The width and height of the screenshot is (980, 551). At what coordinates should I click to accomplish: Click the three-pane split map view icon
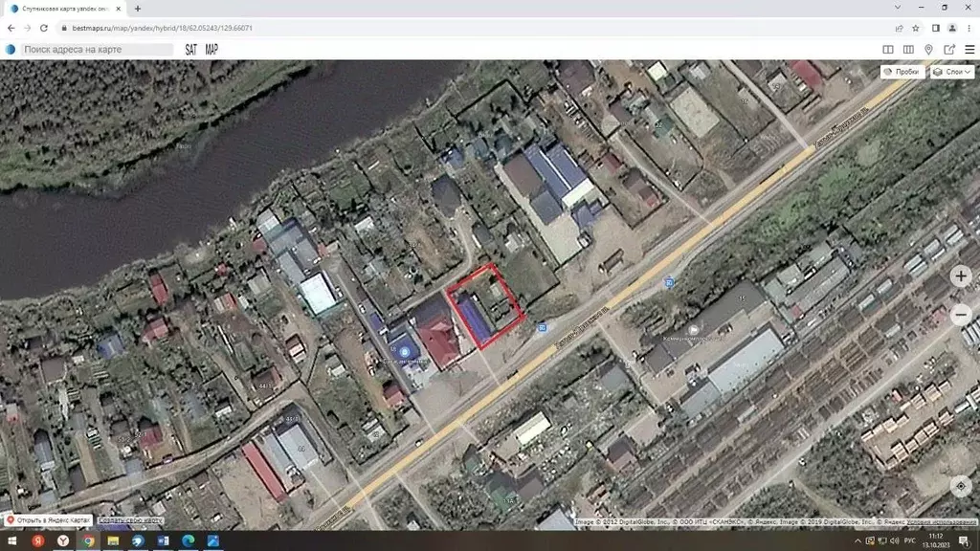tap(908, 50)
